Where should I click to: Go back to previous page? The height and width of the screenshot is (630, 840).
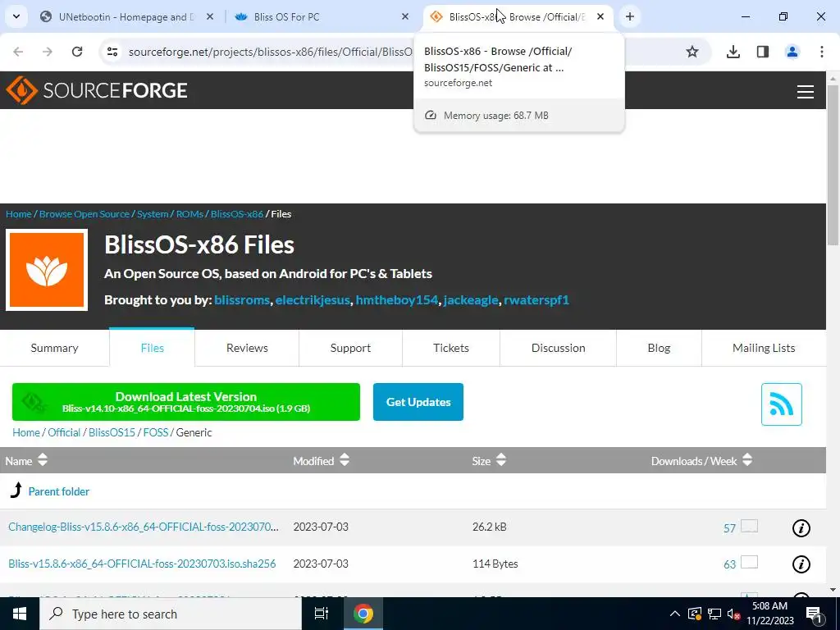[x=18, y=52]
